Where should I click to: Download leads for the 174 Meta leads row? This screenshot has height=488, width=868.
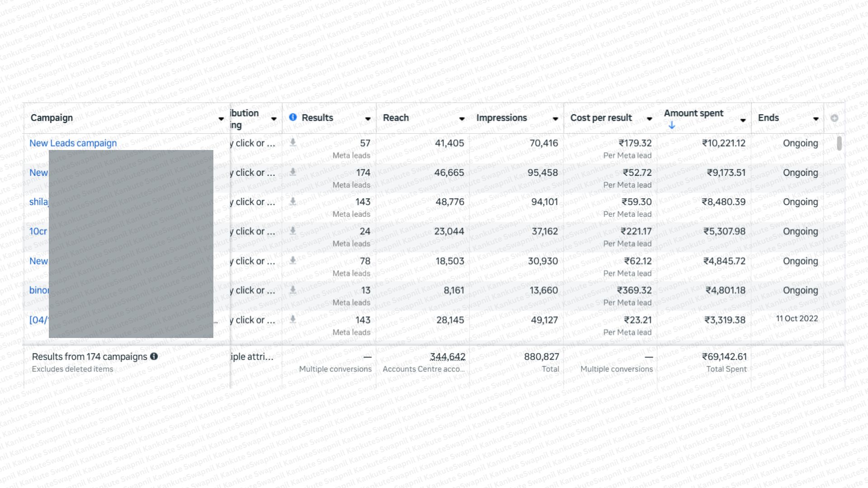[x=293, y=172]
